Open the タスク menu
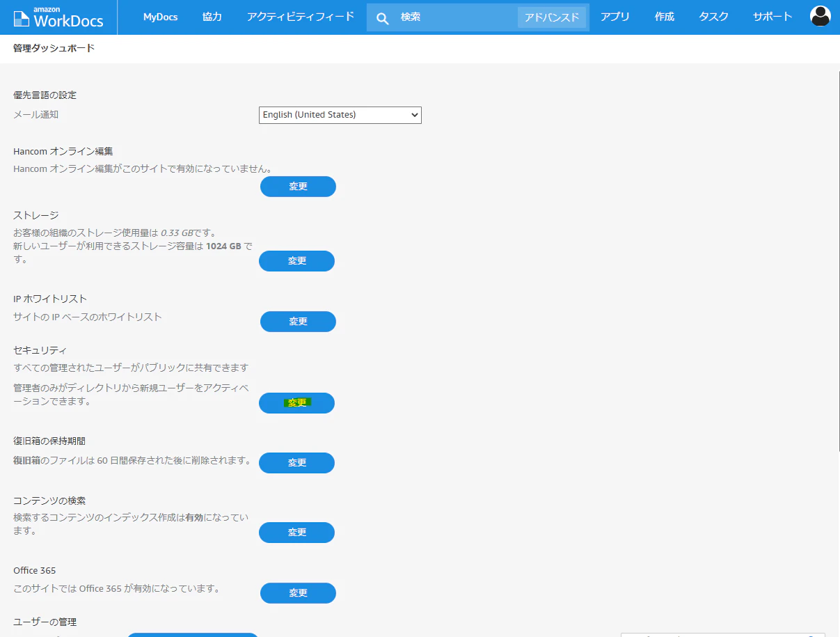The width and height of the screenshot is (840, 637). click(x=713, y=17)
